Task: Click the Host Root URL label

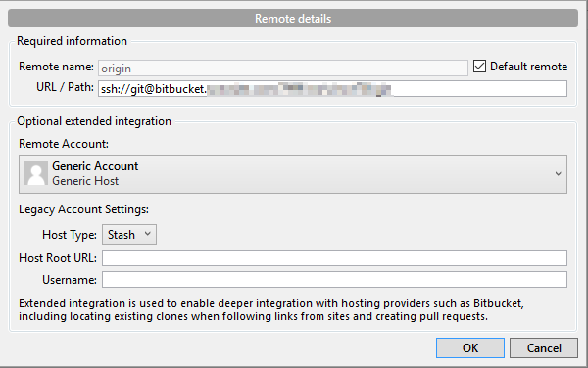Action: click(58, 258)
